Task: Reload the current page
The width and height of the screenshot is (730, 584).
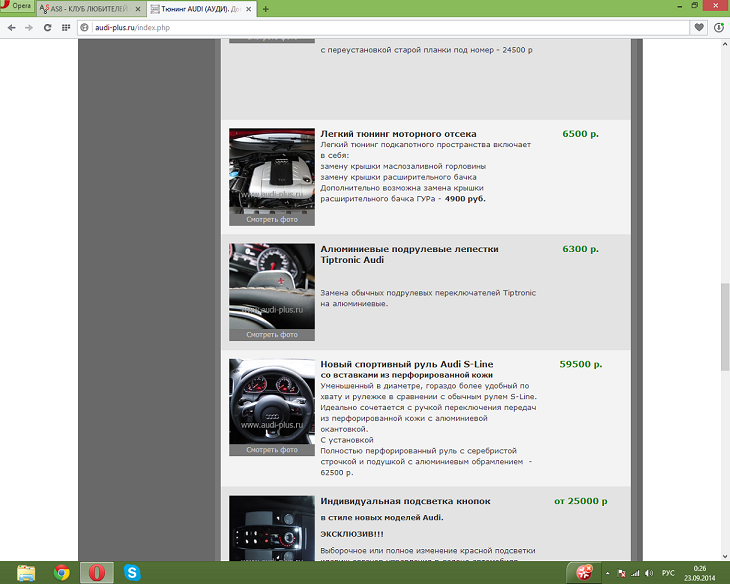Action: [47, 27]
